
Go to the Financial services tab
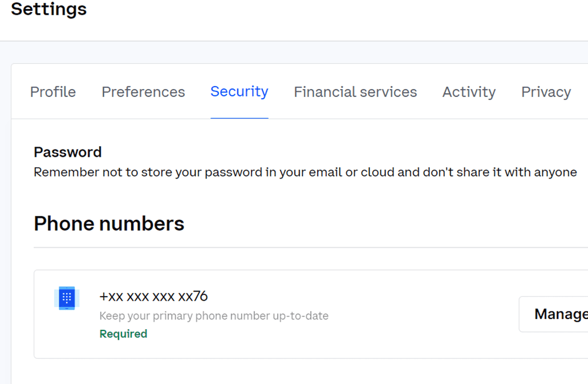(355, 92)
